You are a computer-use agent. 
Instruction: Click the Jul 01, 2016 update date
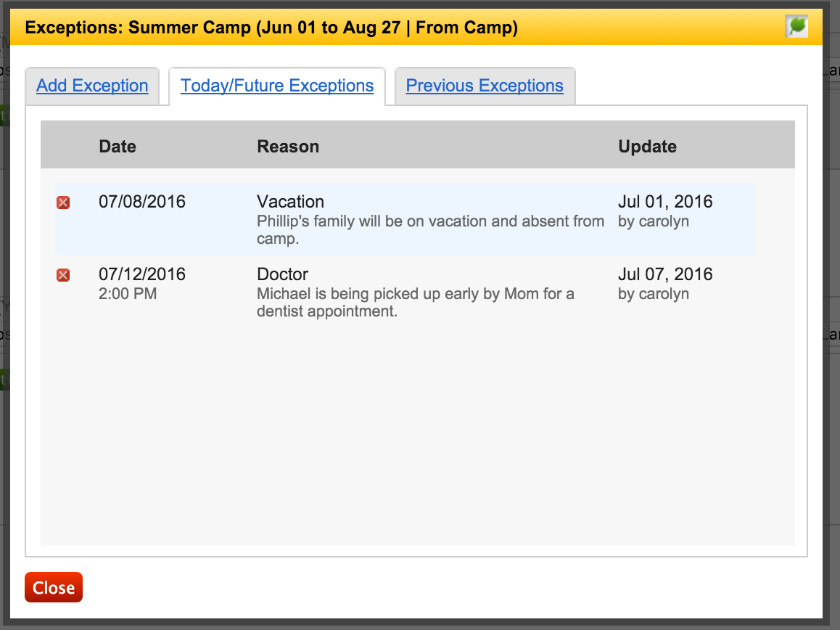coord(665,202)
